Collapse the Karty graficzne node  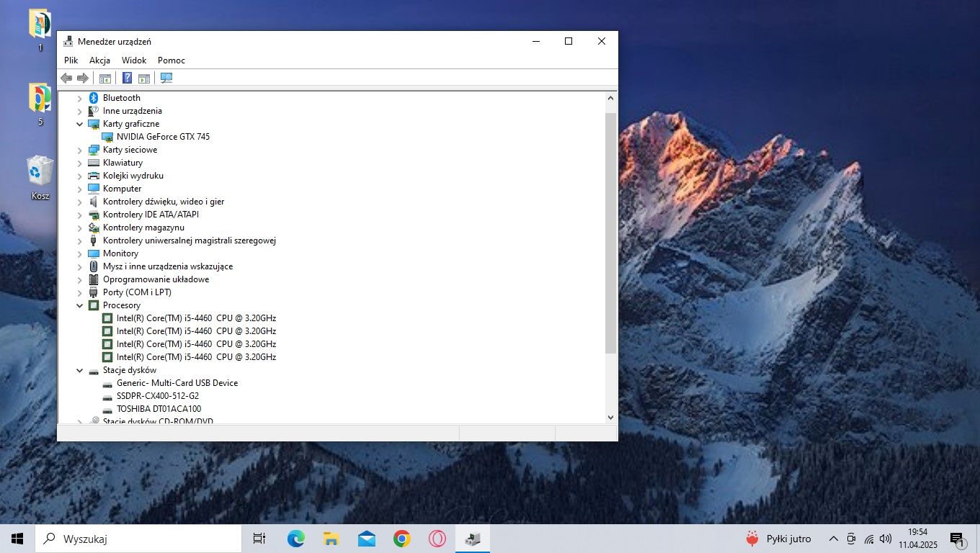[x=80, y=124]
